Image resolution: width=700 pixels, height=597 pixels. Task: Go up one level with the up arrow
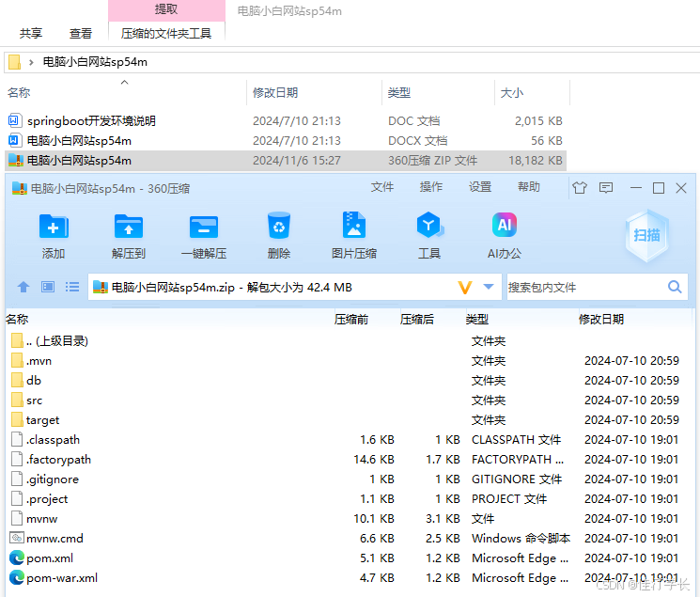(23, 287)
